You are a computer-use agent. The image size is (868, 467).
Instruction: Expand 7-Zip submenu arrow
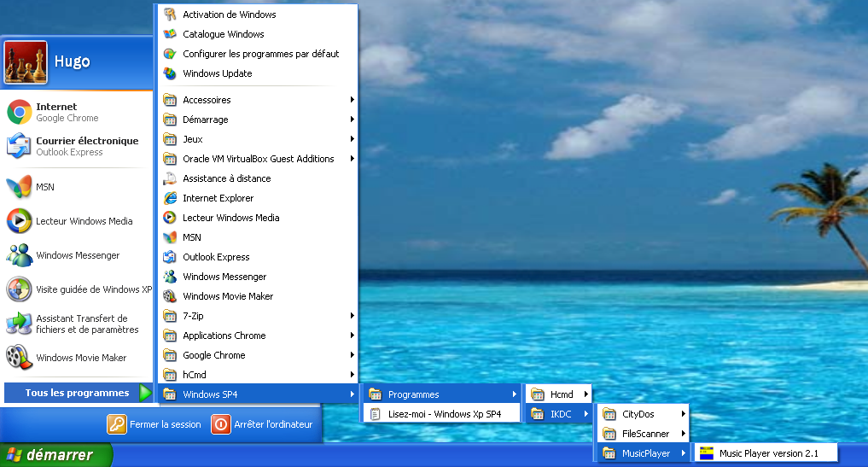(352, 316)
